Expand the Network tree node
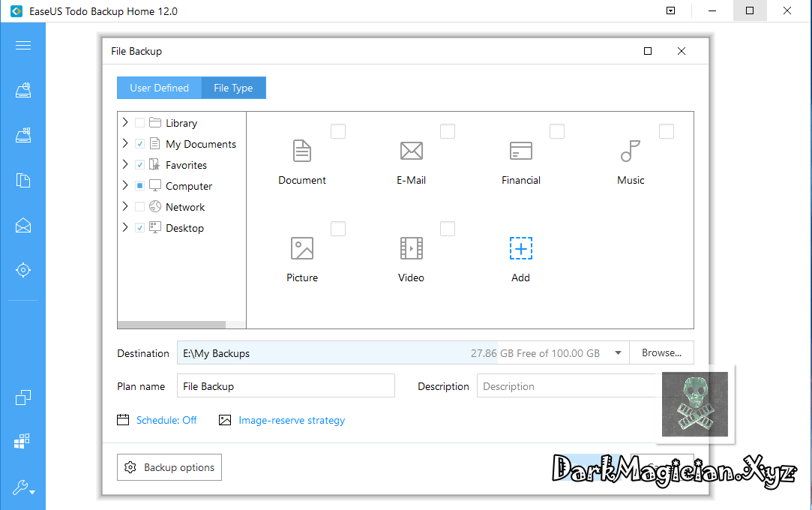Screen dimensions: 812x510 pyautogui.click(x=124, y=206)
